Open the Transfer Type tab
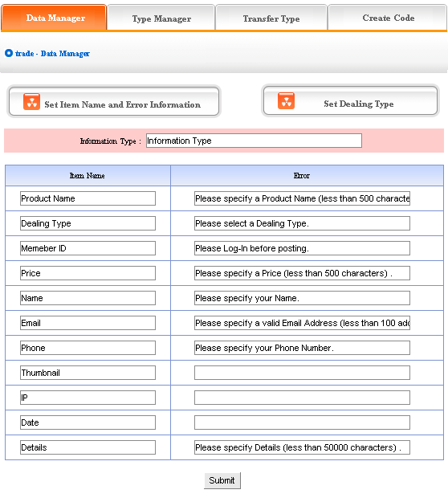The width and height of the screenshot is (448, 502). coord(271,18)
